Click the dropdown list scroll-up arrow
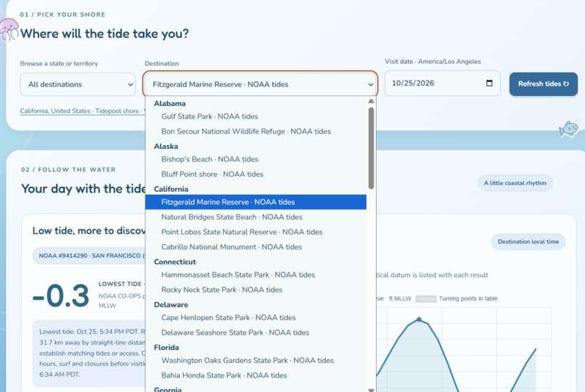585x392 pixels. [x=371, y=101]
